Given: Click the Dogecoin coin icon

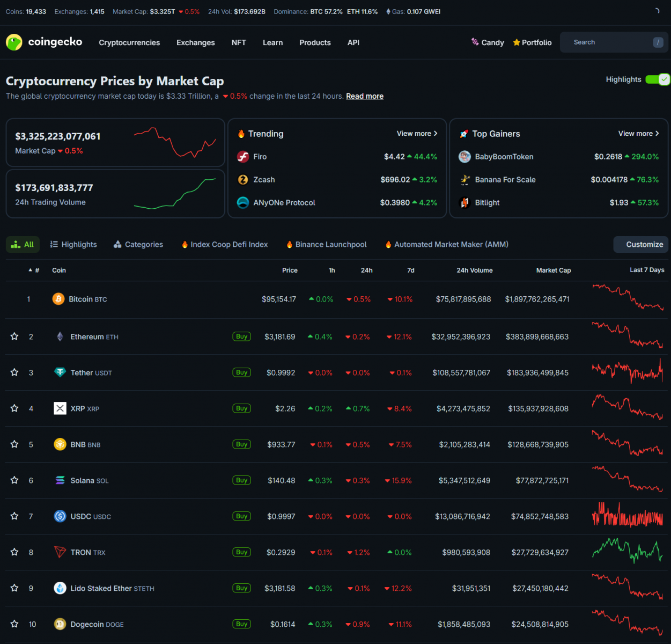Looking at the screenshot, I should coord(60,624).
